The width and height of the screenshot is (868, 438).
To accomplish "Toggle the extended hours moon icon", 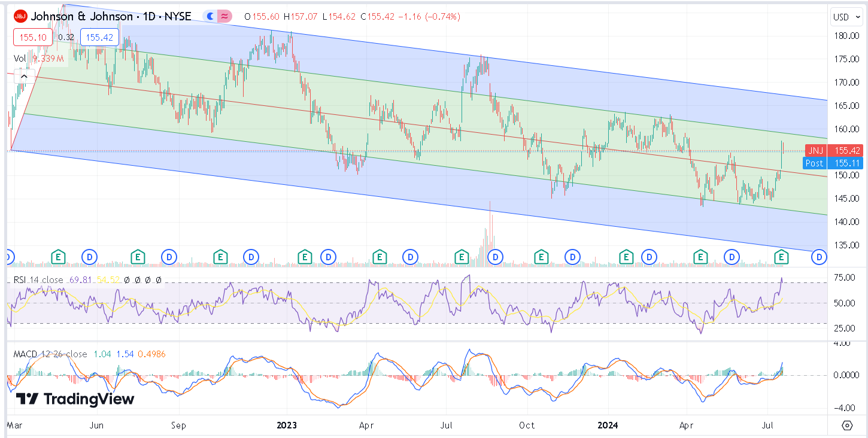I will (210, 17).
